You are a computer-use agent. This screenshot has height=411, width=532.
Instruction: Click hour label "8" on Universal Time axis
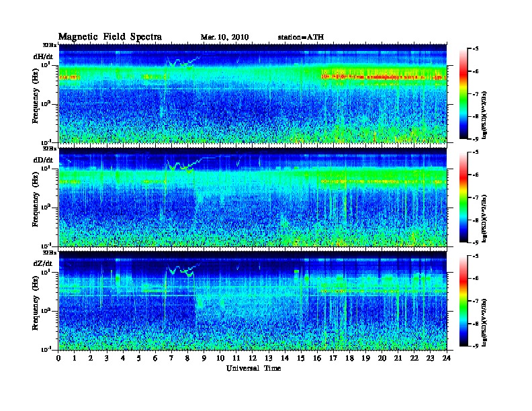[187, 358]
